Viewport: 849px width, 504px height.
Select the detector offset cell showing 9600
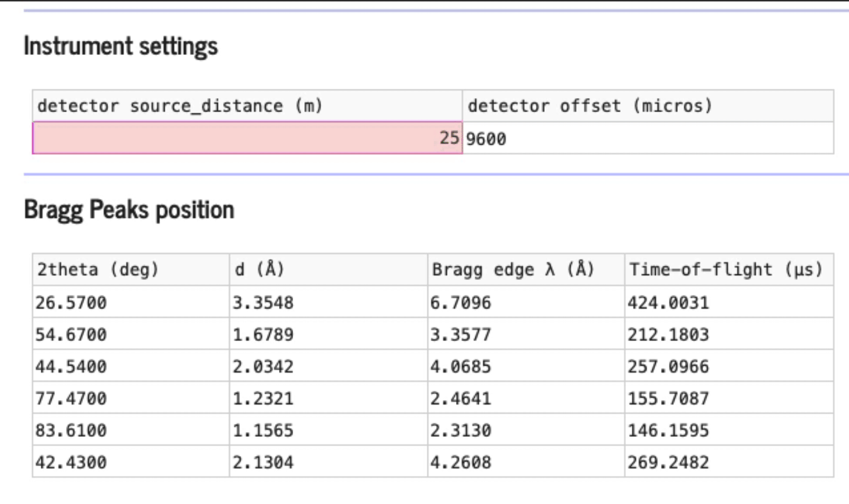(648, 138)
